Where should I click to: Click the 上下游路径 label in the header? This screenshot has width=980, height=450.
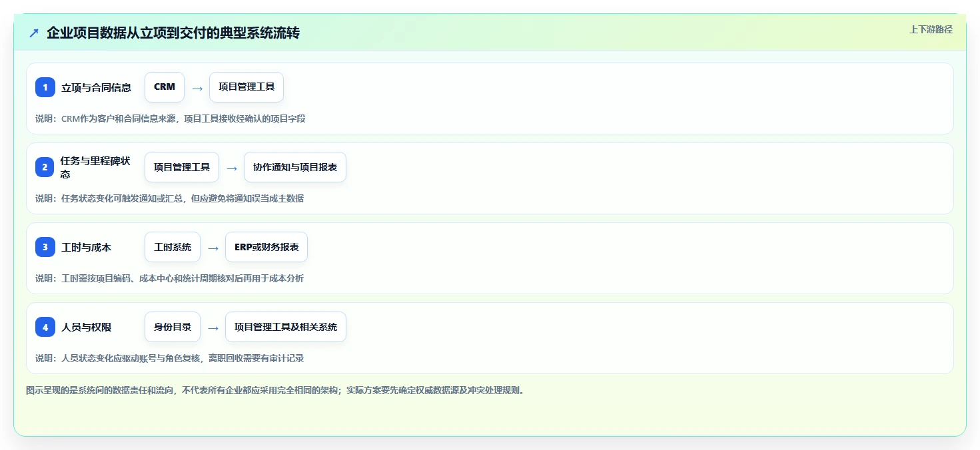point(931,29)
